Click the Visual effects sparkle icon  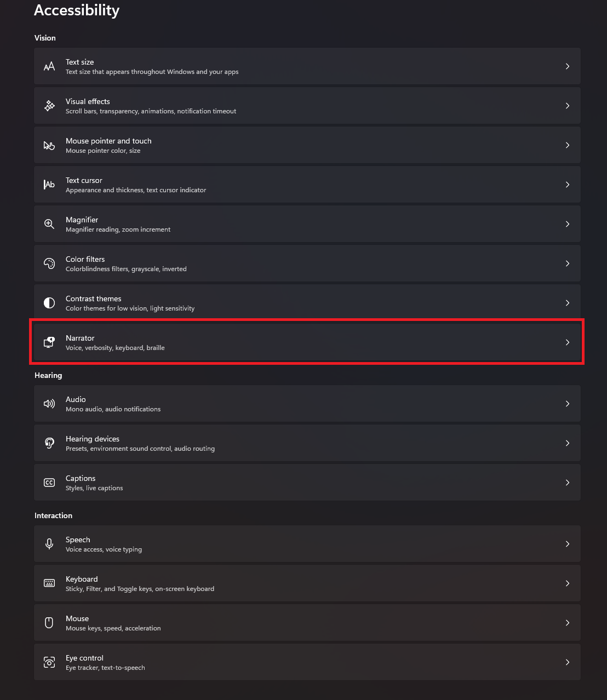click(49, 106)
